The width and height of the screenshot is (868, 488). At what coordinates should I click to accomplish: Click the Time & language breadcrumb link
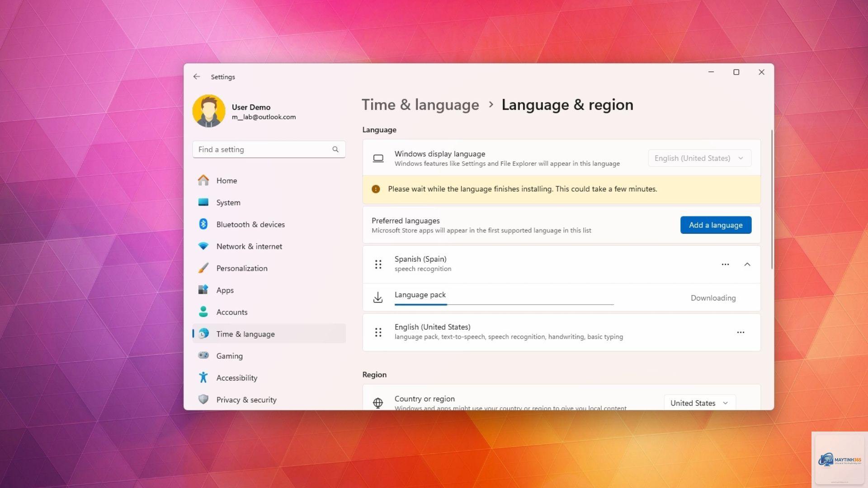pos(420,105)
